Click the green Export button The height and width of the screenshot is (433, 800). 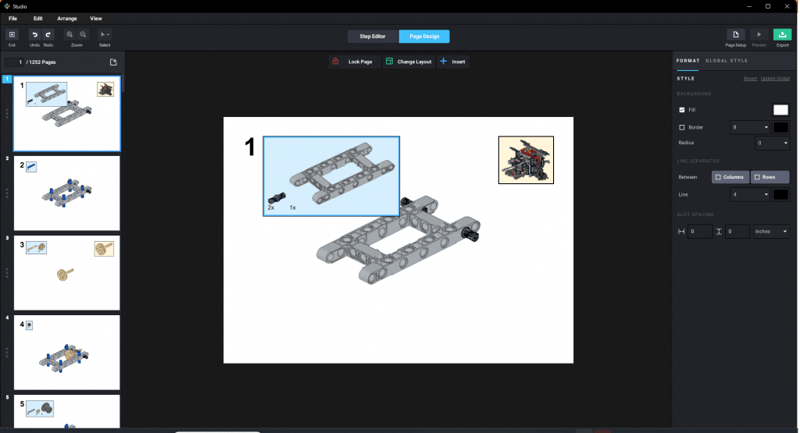point(782,35)
